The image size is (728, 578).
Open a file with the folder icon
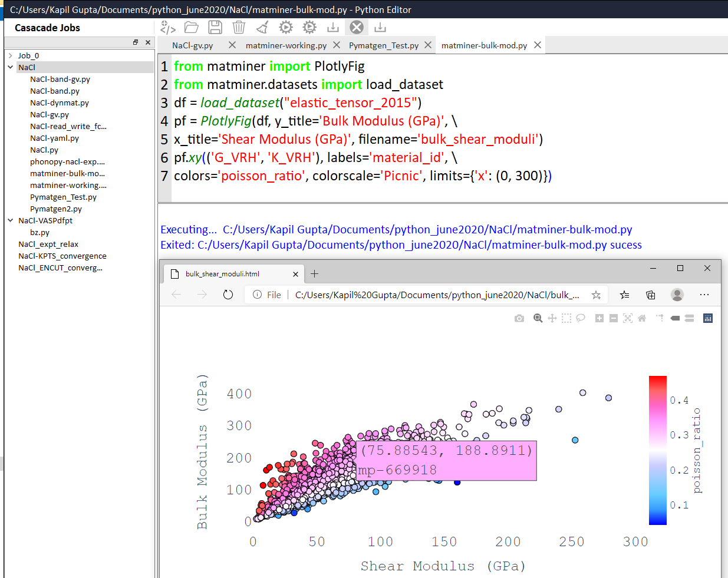click(191, 27)
